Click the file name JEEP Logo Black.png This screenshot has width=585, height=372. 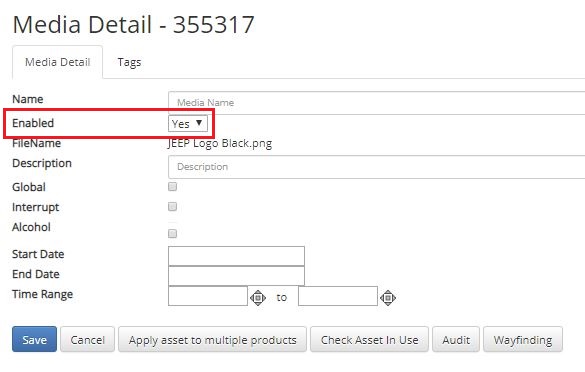click(x=220, y=143)
